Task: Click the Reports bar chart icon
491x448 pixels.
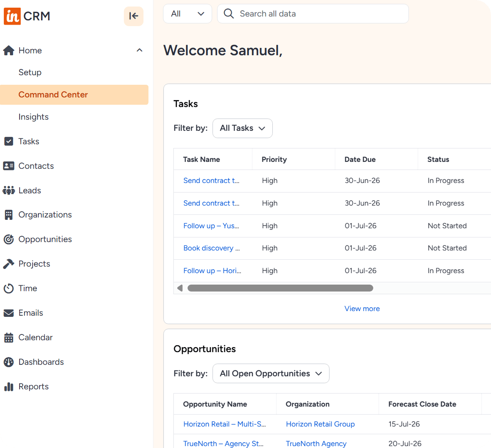Action: pos(8,387)
